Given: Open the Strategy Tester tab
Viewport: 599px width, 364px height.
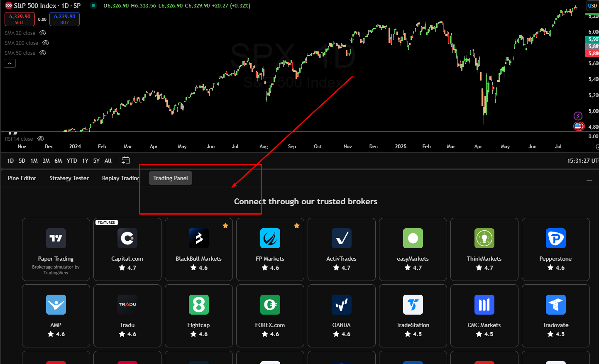Looking at the screenshot, I should pyautogui.click(x=68, y=178).
